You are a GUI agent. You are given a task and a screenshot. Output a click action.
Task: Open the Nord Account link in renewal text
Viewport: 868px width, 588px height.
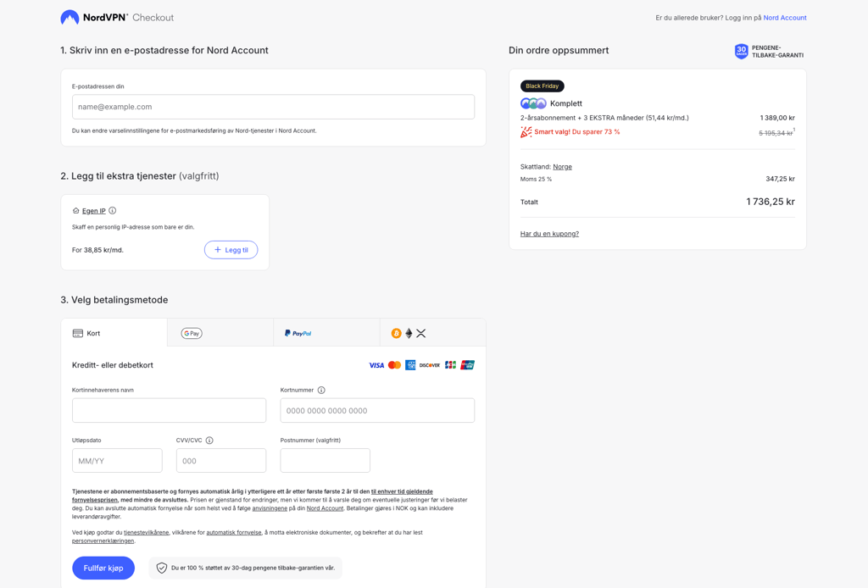click(x=325, y=508)
